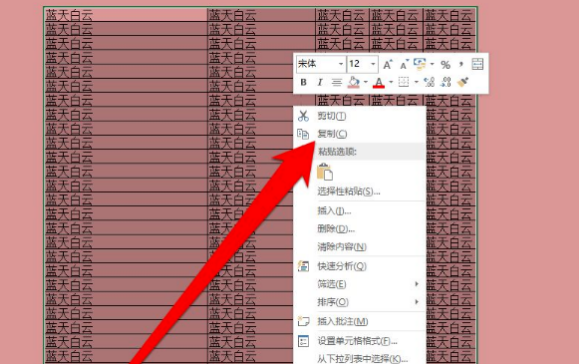
Task: Click the Merge and Center icon
Action: pyautogui.click(x=477, y=64)
